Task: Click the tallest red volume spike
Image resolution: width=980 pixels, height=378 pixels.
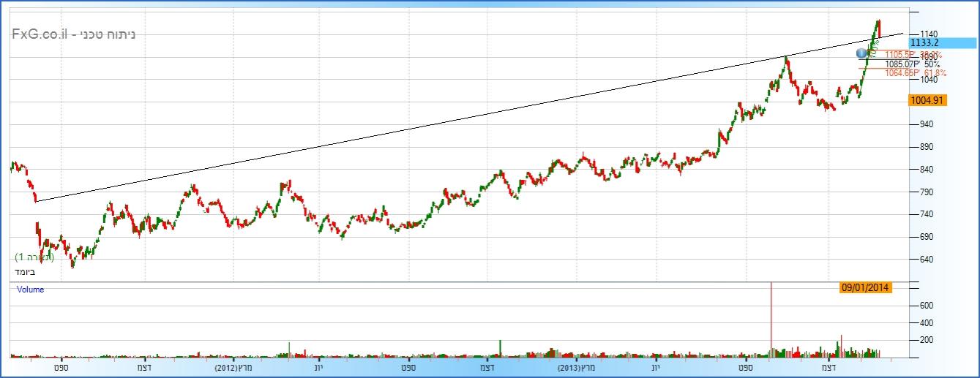Action: click(x=771, y=314)
